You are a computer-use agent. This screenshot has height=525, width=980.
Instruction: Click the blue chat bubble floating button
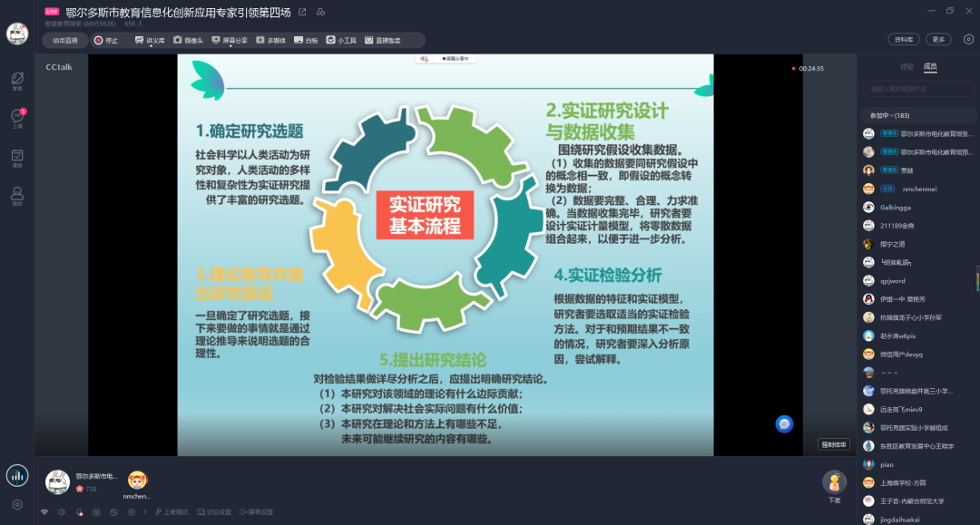784,423
